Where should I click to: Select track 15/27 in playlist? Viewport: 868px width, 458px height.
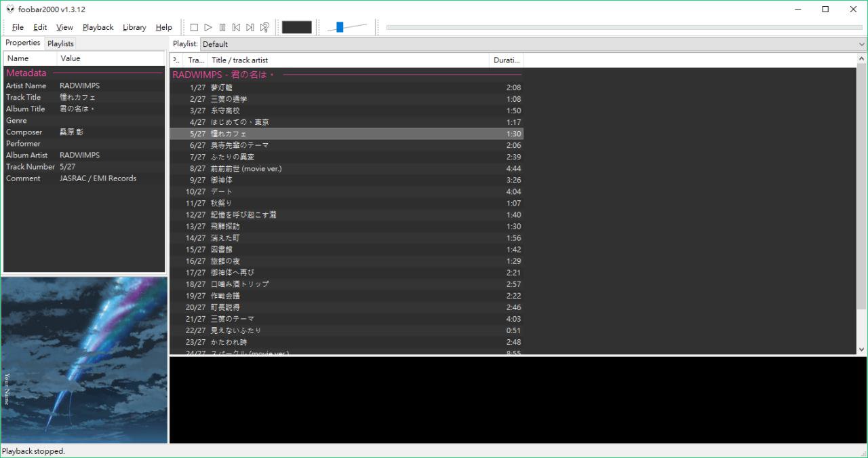(x=347, y=249)
